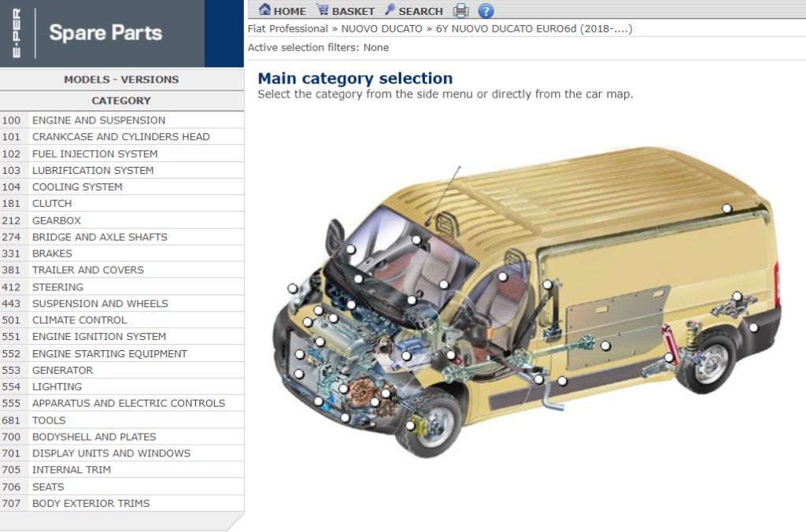This screenshot has width=806, height=532.
Task: Open 551 ENGINE IGNITION SYSTEM
Action: point(122,336)
